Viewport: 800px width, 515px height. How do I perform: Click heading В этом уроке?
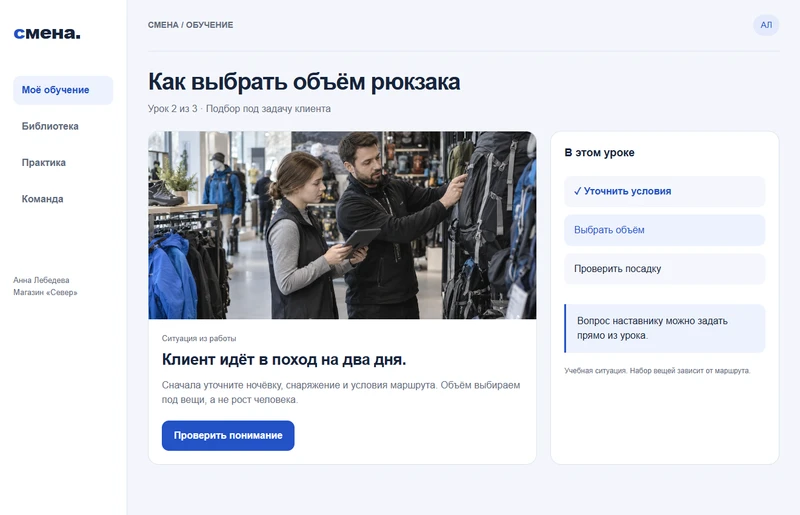tap(599, 153)
